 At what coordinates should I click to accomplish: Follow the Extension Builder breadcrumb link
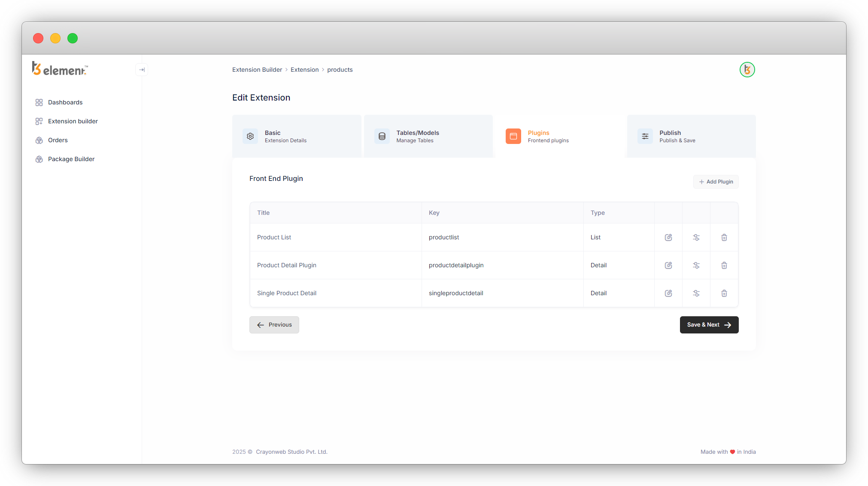tap(257, 70)
